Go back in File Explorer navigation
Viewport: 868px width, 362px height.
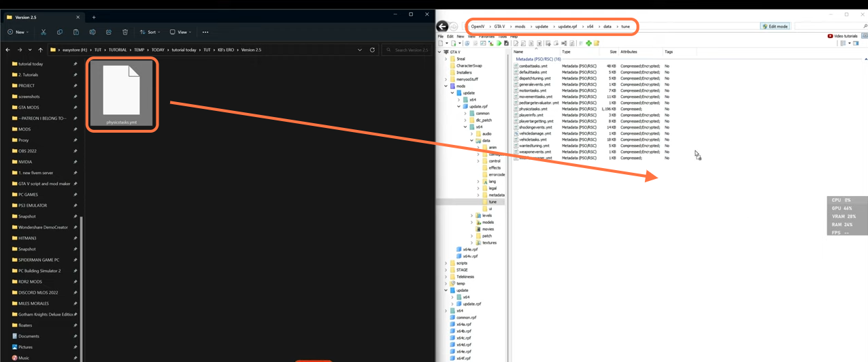(7, 50)
